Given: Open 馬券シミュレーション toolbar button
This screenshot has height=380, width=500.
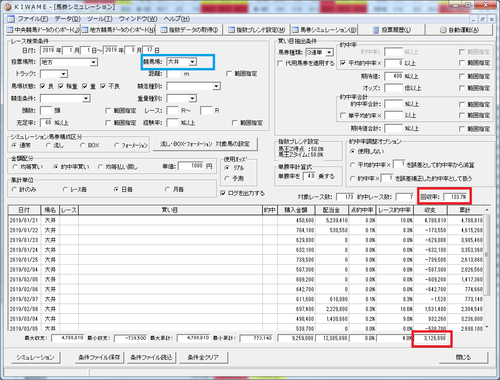Looking at the screenshot, I should click(324, 30).
